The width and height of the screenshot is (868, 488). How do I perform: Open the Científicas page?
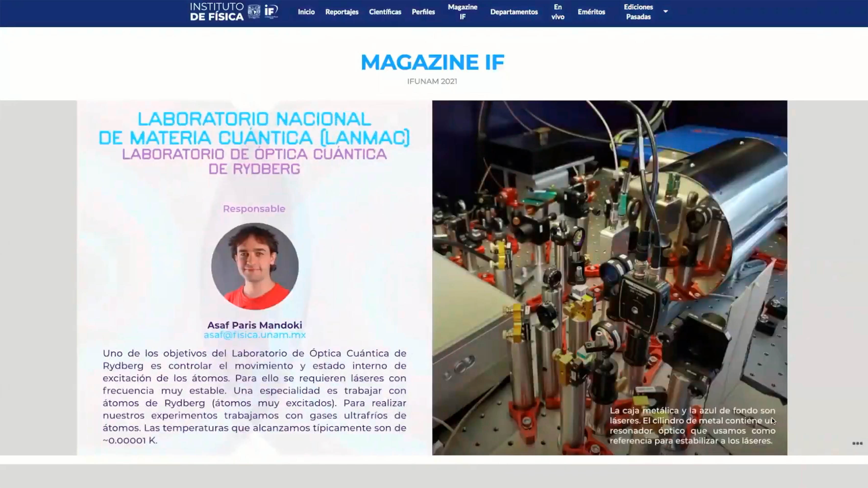(x=385, y=12)
